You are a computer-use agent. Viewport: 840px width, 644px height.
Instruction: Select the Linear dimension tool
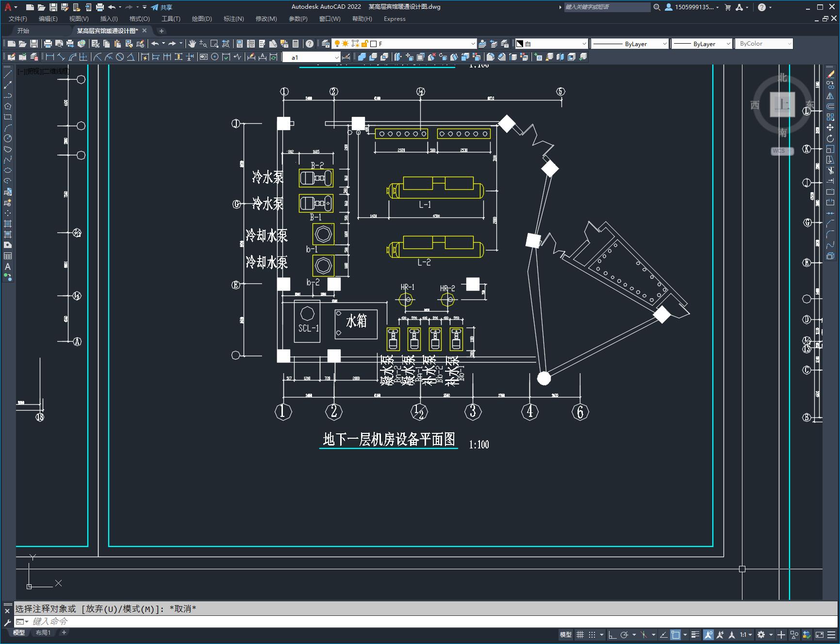pyautogui.click(x=50, y=57)
